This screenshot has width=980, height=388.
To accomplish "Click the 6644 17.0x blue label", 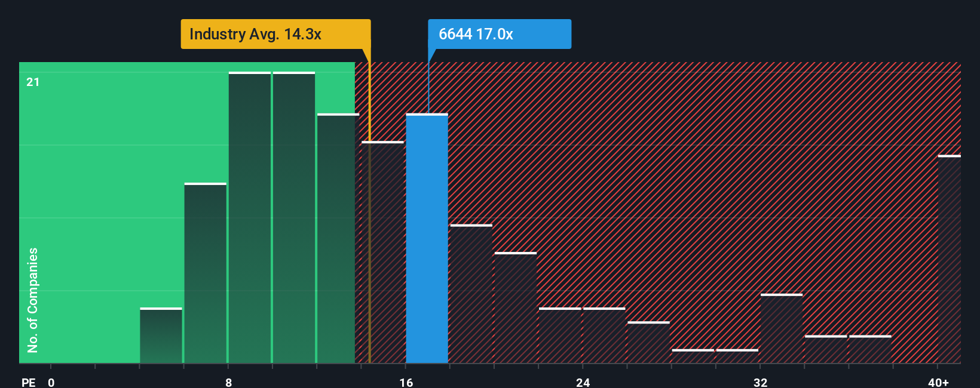I will tap(500, 34).
